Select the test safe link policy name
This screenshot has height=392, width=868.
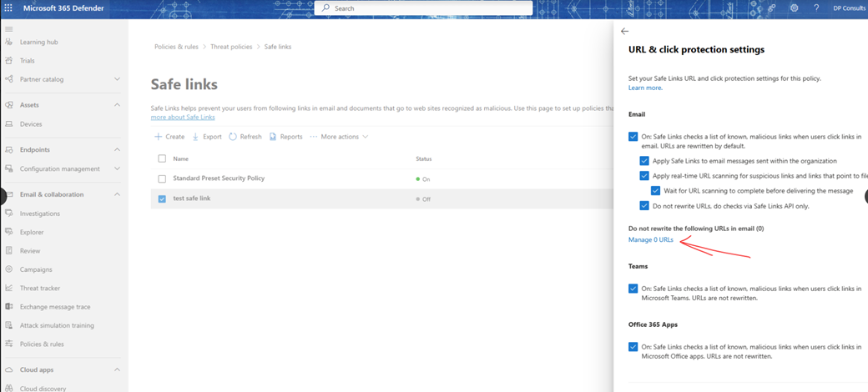pos(191,199)
